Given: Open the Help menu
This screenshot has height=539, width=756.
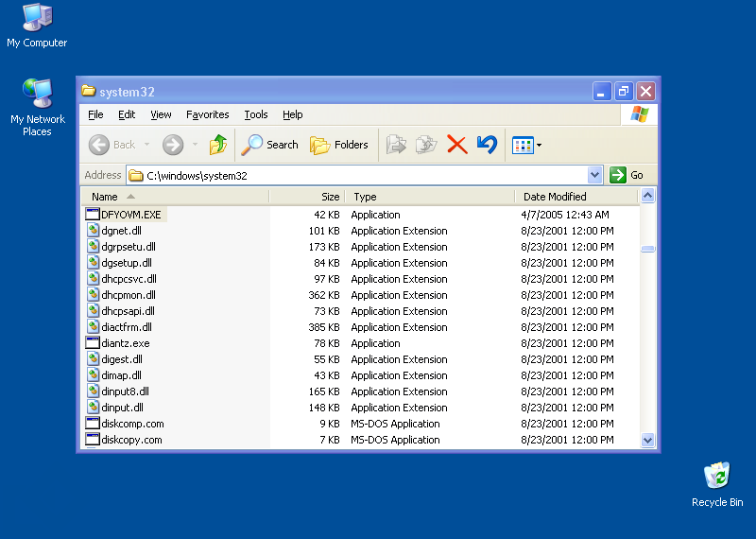Looking at the screenshot, I should coord(292,114).
